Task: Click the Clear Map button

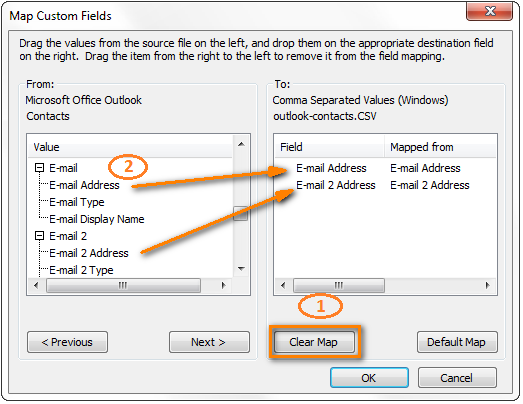Action: 314,342
